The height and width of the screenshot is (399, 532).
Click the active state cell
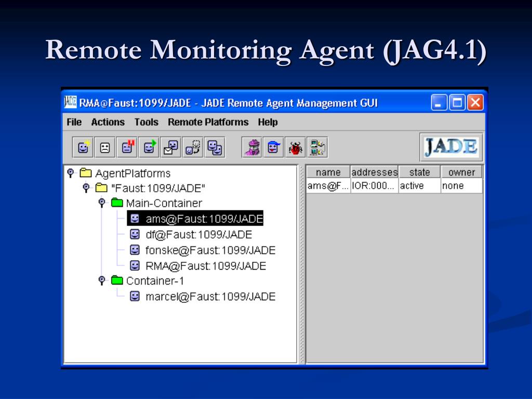[x=419, y=185]
